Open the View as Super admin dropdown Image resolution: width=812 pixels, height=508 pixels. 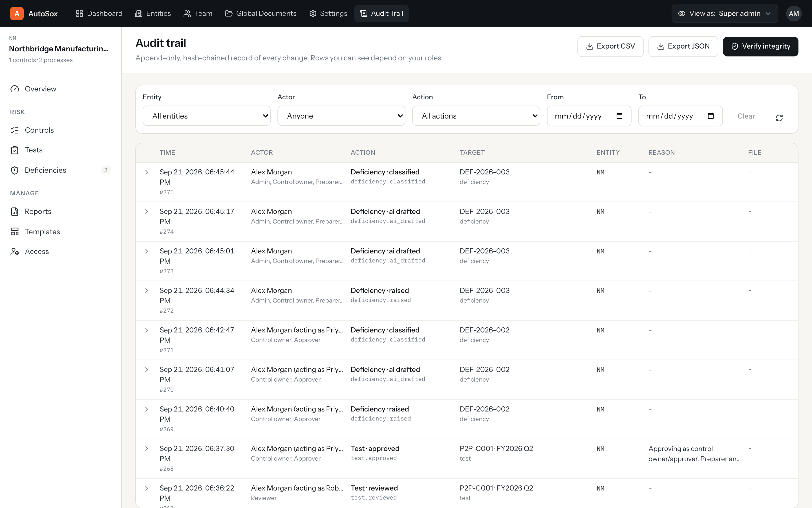[x=725, y=14]
